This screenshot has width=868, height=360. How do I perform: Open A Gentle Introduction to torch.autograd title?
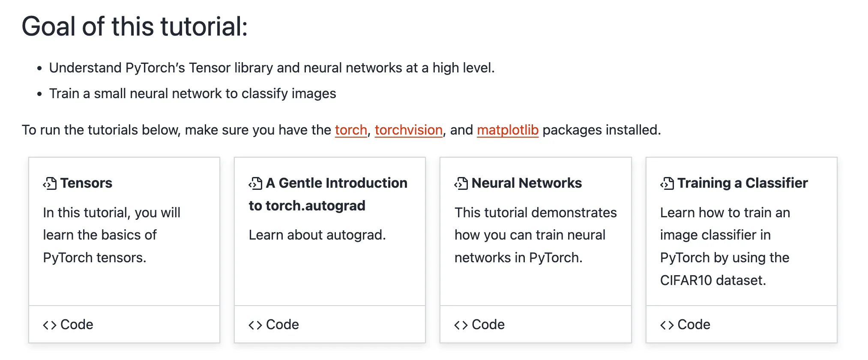328,194
